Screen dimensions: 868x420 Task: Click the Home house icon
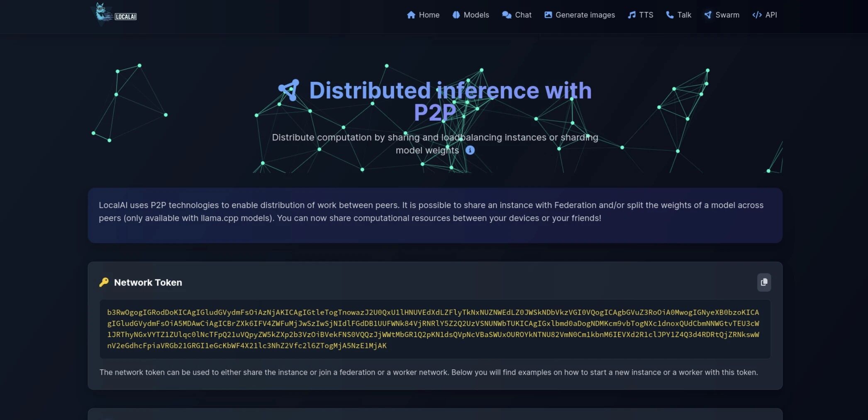point(411,15)
